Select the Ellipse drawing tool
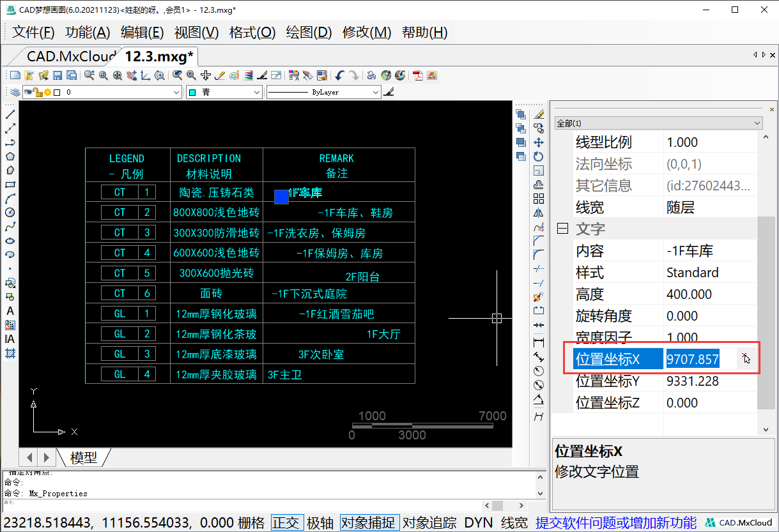Viewport: 779px width, 532px height. [x=10, y=241]
